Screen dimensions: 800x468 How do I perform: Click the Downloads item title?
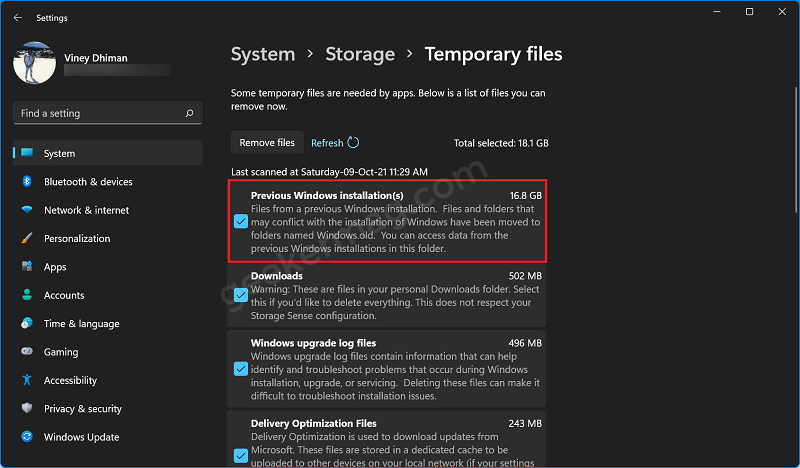click(x=277, y=276)
